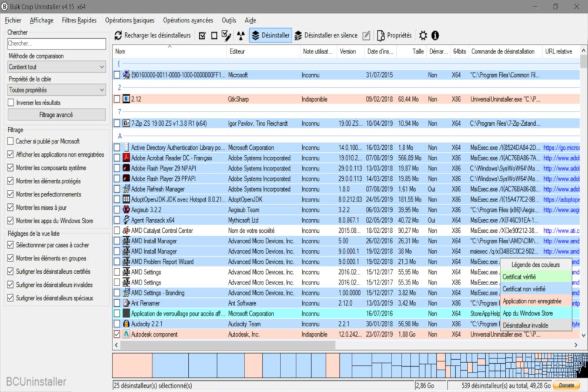Open the Adobe Acrobat Reader URL link
The image size is (588, 392).
561,158
